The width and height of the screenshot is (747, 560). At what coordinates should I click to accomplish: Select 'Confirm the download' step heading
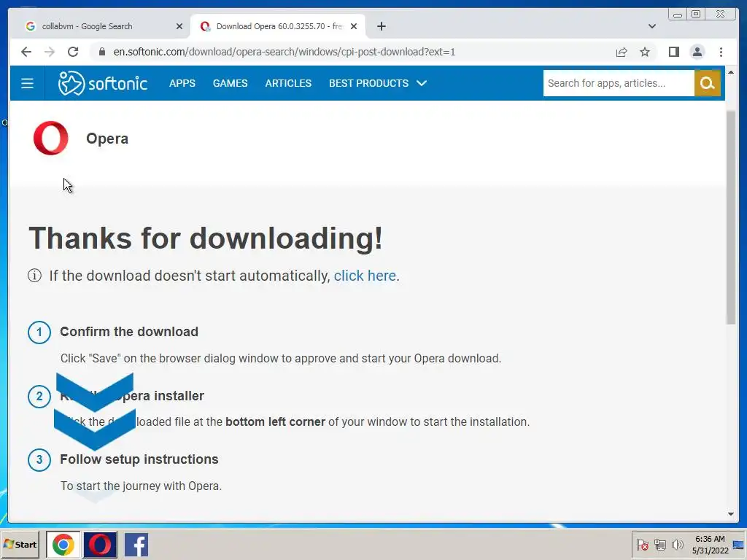[129, 332]
